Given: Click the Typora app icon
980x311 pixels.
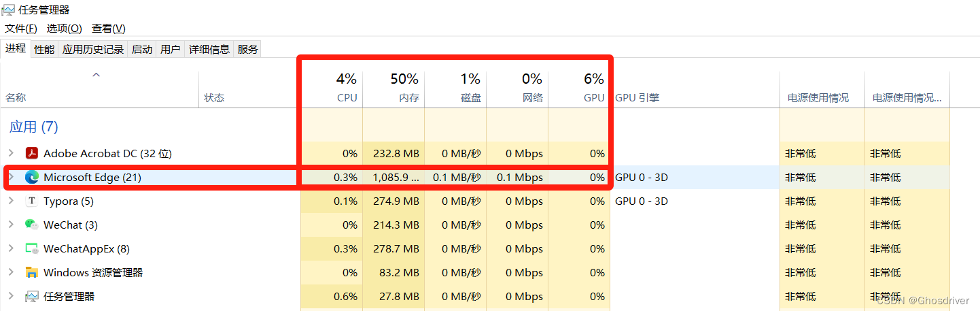Looking at the screenshot, I should 31,201.
